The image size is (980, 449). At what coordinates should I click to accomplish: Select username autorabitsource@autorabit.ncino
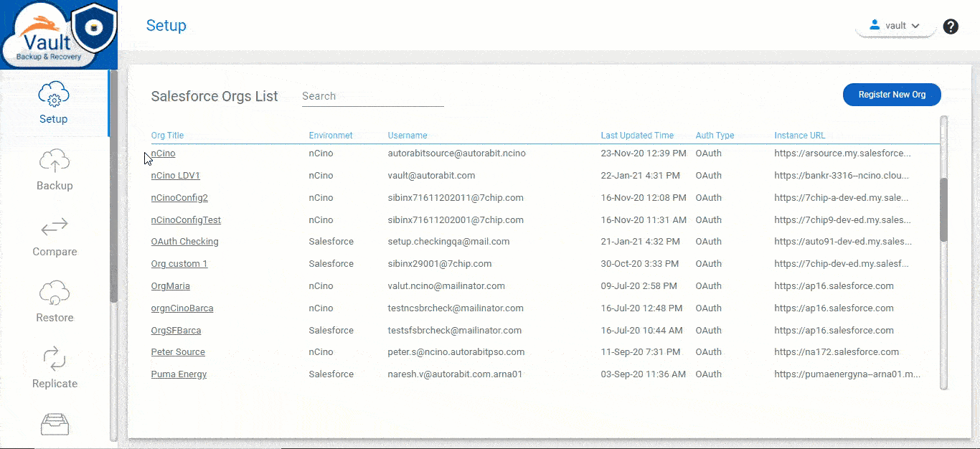(x=456, y=153)
